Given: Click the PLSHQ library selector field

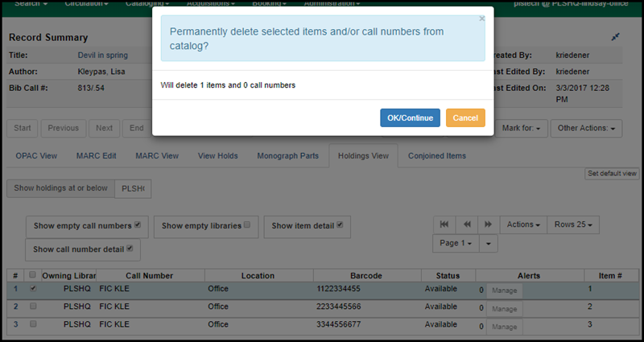Looking at the screenshot, I should [133, 189].
